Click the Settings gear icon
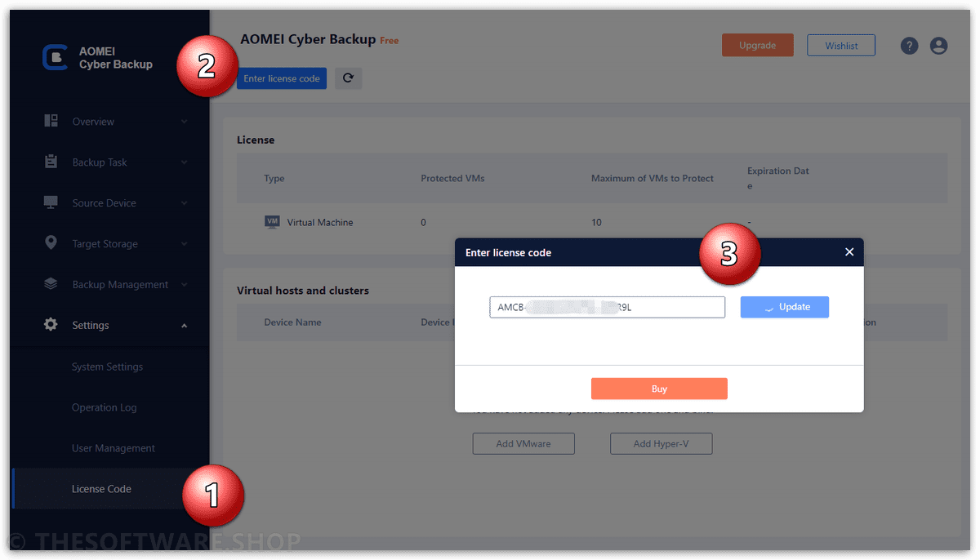 point(51,325)
